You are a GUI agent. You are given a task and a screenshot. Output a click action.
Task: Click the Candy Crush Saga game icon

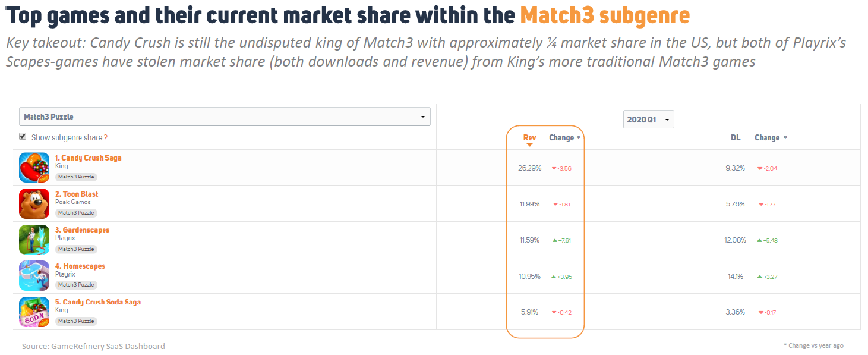click(34, 167)
